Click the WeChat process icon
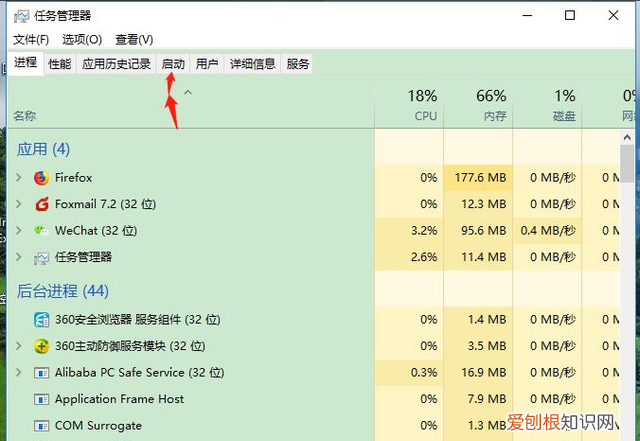 click(x=41, y=231)
